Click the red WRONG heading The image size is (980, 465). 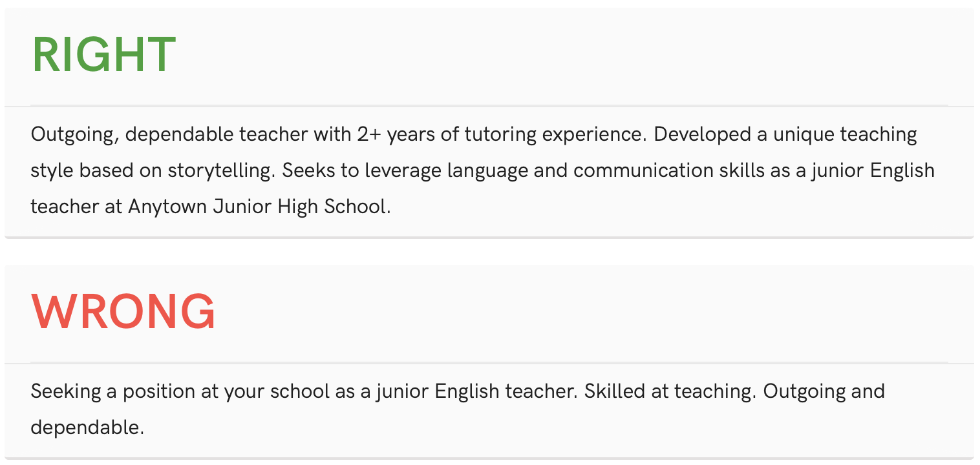click(x=123, y=313)
